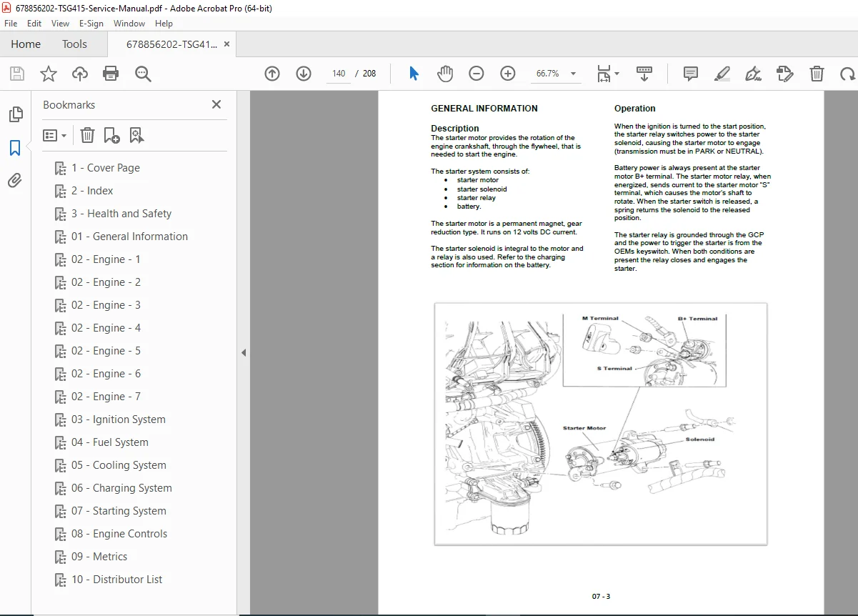This screenshot has height=616, width=858.
Task: Click the read mode keyboard icon
Action: [x=644, y=74]
